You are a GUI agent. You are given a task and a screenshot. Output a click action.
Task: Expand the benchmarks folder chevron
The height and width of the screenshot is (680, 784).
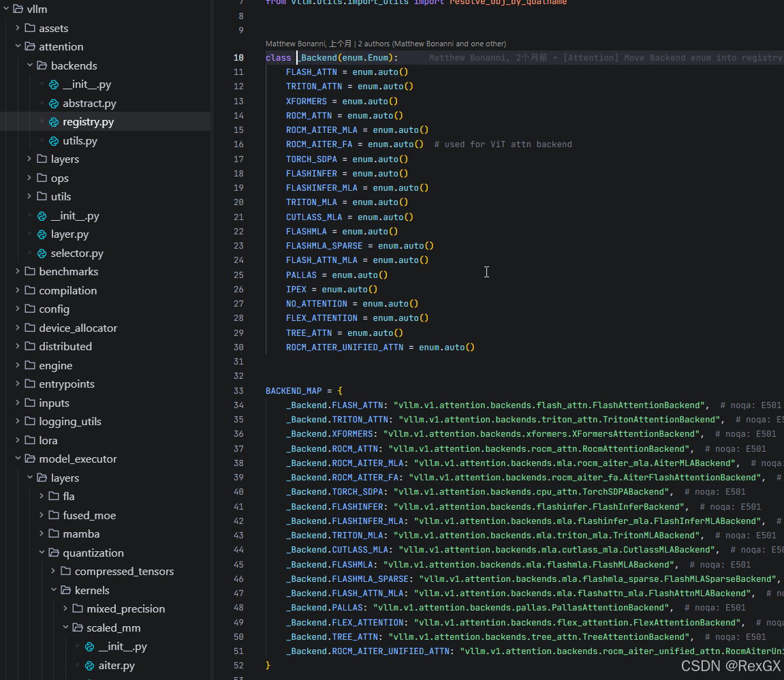point(18,271)
